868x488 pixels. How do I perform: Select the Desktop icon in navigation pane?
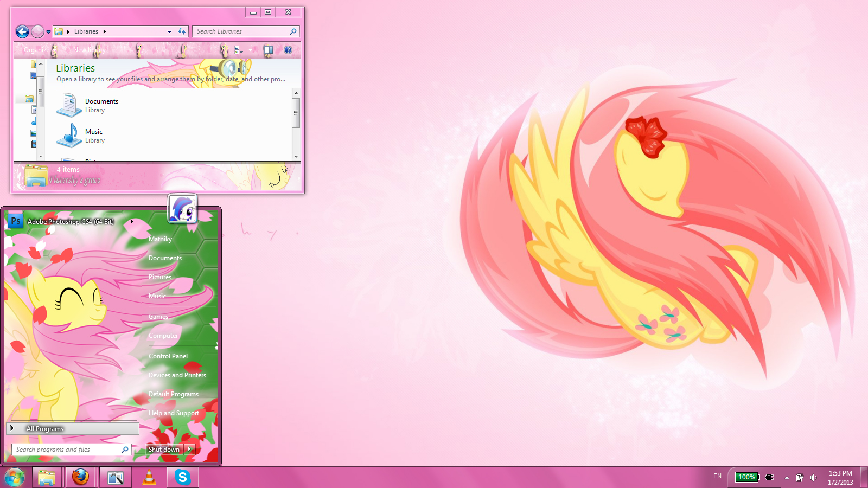[x=33, y=76]
